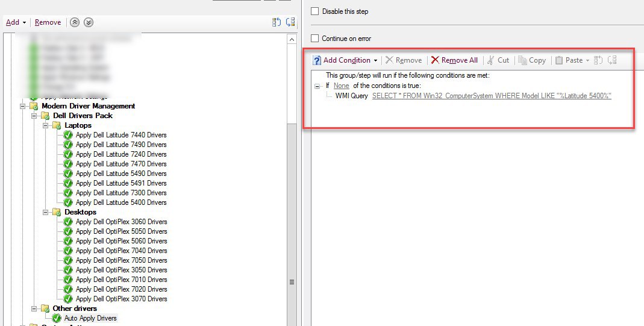Click collapse icon in conditions toolbar
This screenshot has height=326, width=644.
613,60
